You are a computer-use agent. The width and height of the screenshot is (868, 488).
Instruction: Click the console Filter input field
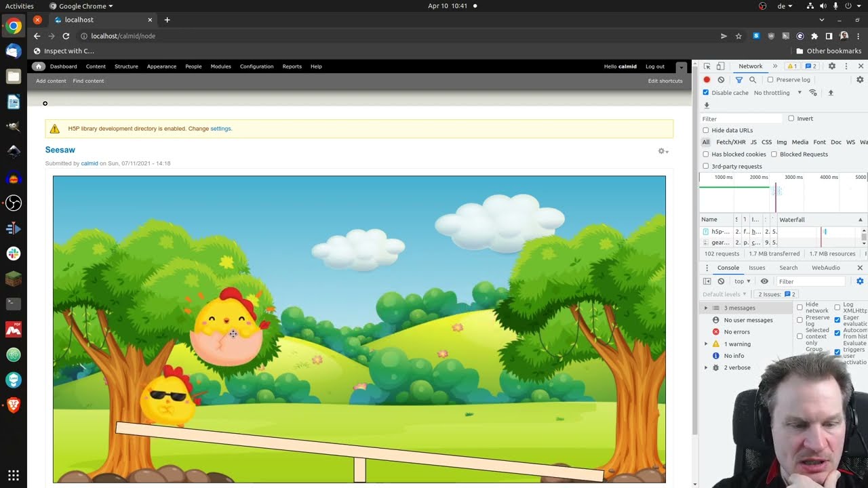[811, 281]
